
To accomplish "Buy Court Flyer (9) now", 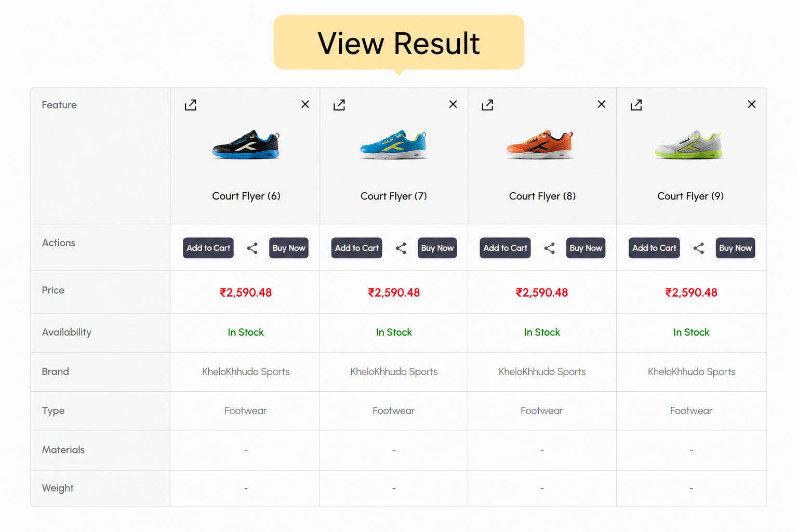I will (735, 248).
